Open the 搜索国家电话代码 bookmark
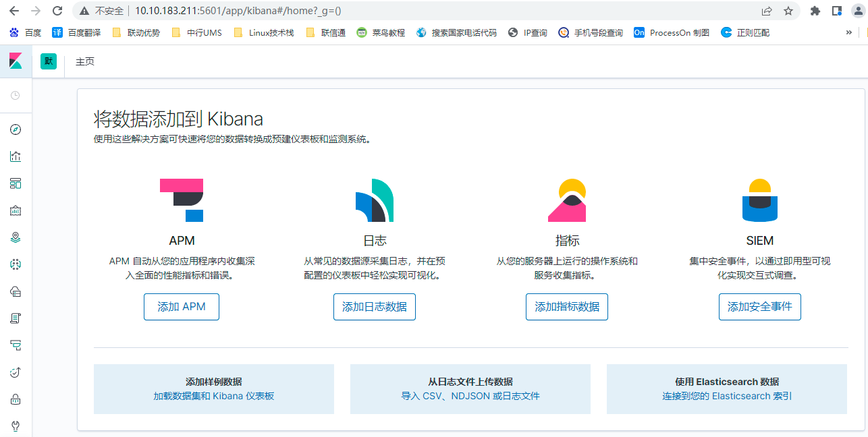This screenshot has width=868, height=437. (456, 32)
